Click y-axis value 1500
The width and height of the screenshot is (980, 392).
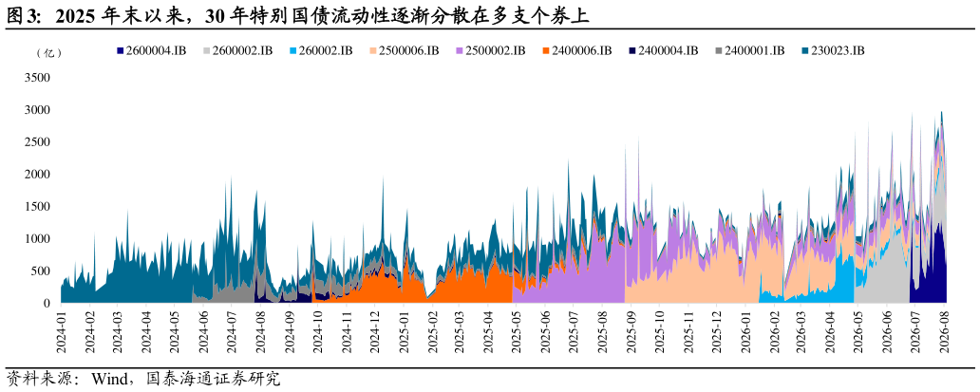pyautogui.click(x=36, y=207)
